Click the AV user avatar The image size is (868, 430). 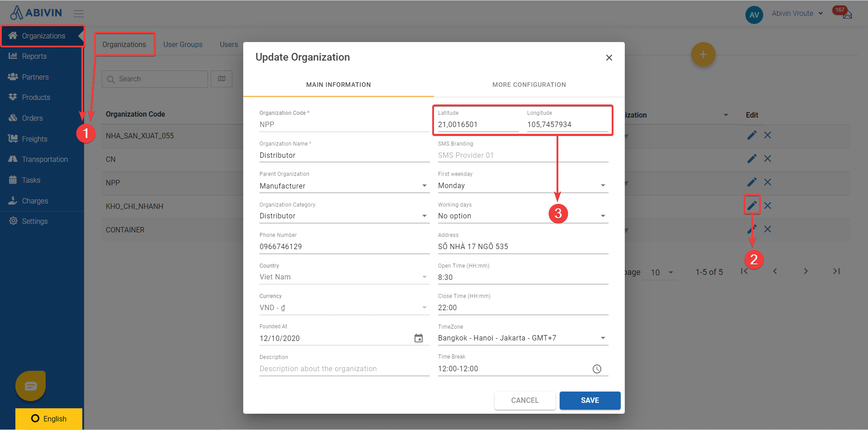point(754,15)
